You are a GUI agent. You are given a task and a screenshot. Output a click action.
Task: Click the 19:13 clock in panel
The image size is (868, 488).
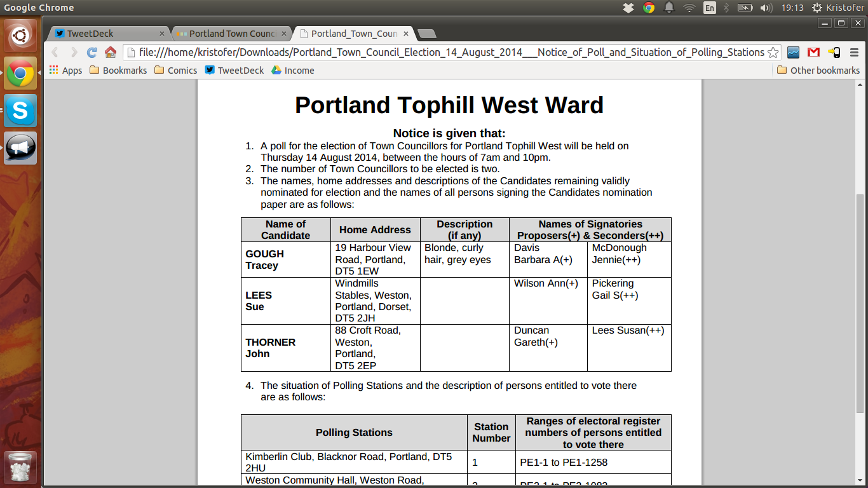(792, 8)
